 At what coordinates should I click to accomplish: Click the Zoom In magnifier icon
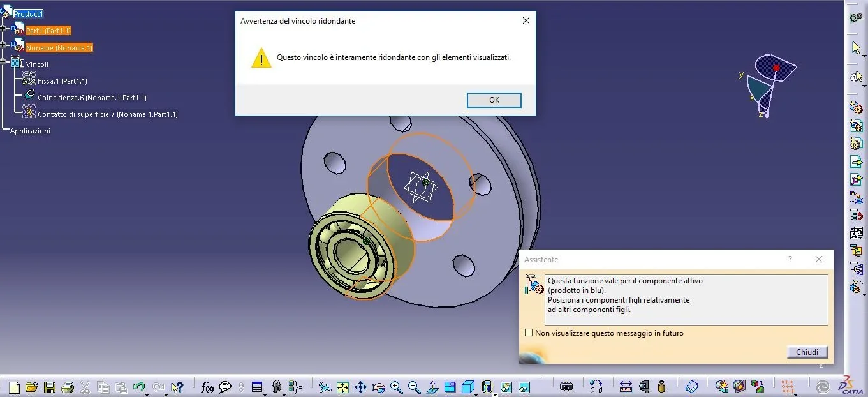click(396, 387)
